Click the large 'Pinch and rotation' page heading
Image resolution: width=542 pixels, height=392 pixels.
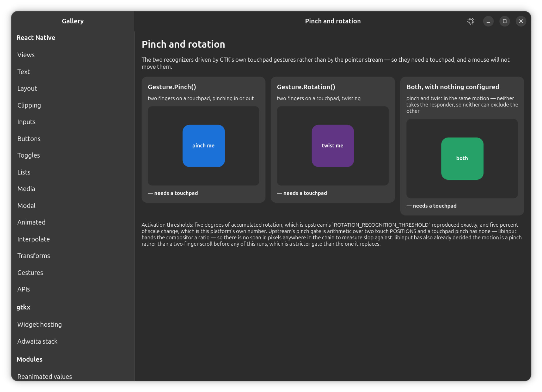(x=183, y=44)
